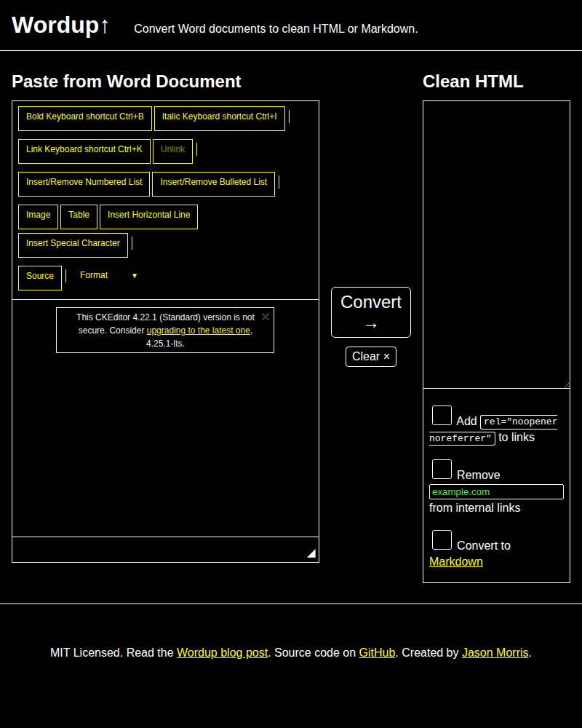The height and width of the screenshot is (728, 582).
Task: Enable adding rel noopener noreferrer to links
Action: click(x=442, y=416)
